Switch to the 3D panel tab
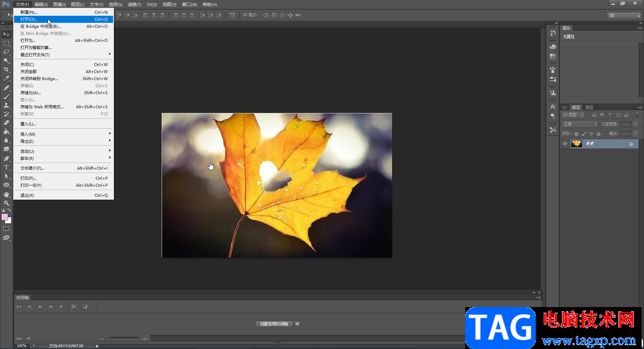This screenshot has height=349, width=644. coord(565,107)
